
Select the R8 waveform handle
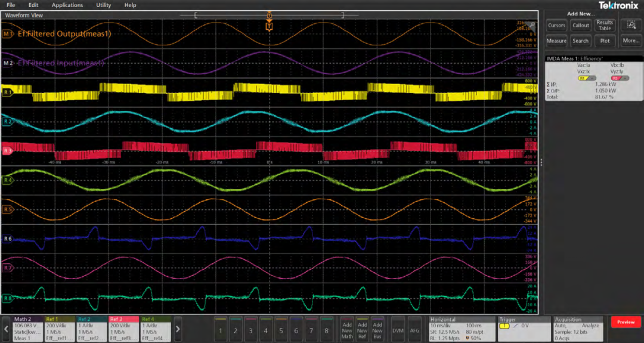click(8, 297)
